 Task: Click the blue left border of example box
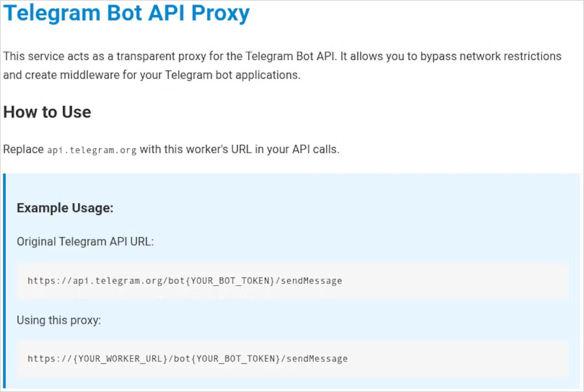[5, 281]
